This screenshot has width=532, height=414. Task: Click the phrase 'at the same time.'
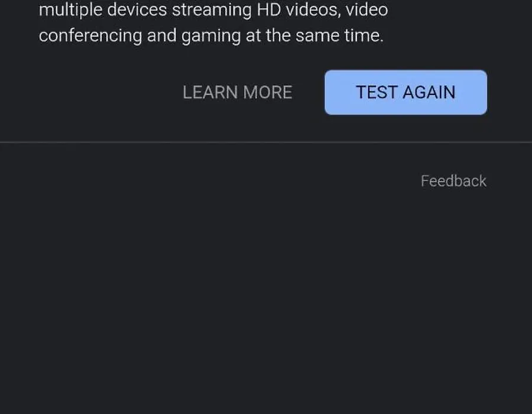[314, 35]
